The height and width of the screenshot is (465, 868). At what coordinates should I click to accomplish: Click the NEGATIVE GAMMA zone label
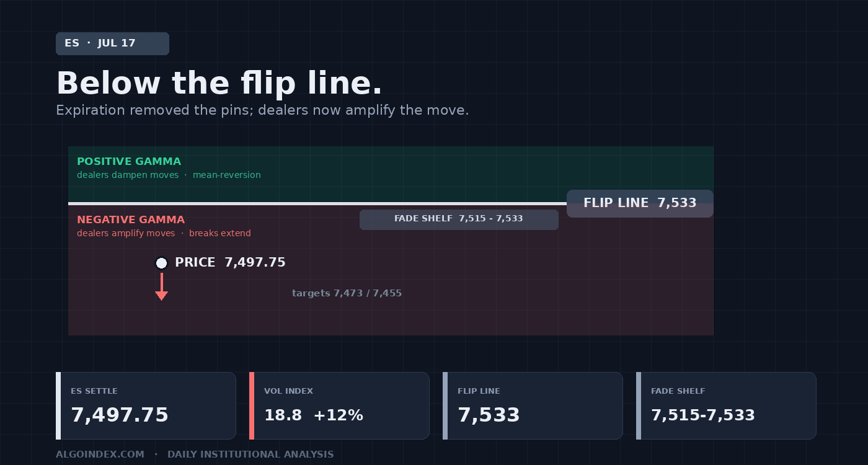pyautogui.click(x=131, y=219)
